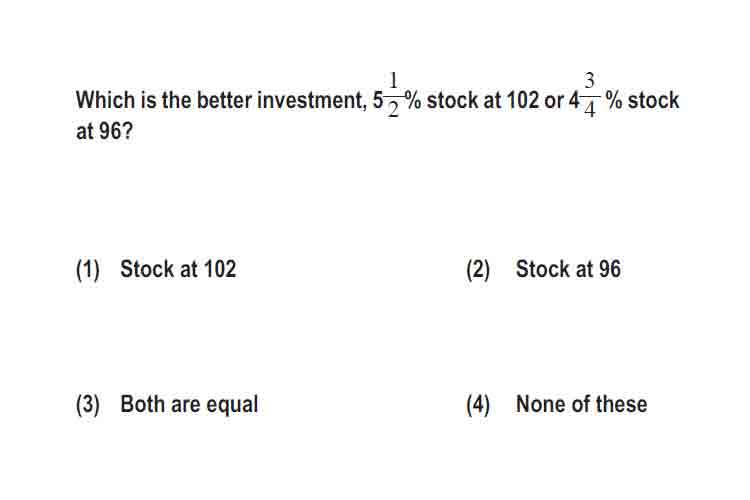Click the (2) option number

click(x=478, y=269)
